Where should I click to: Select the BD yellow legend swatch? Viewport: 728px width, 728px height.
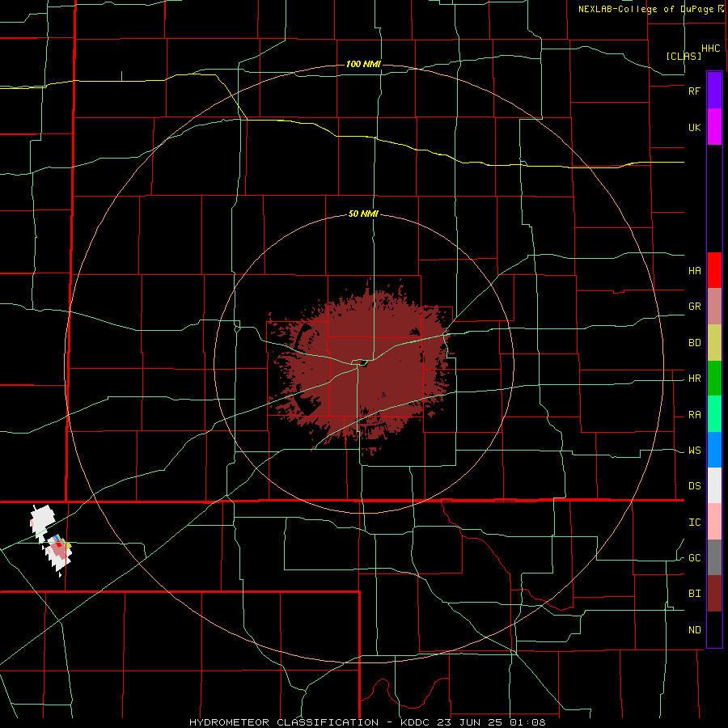point(714,343)
